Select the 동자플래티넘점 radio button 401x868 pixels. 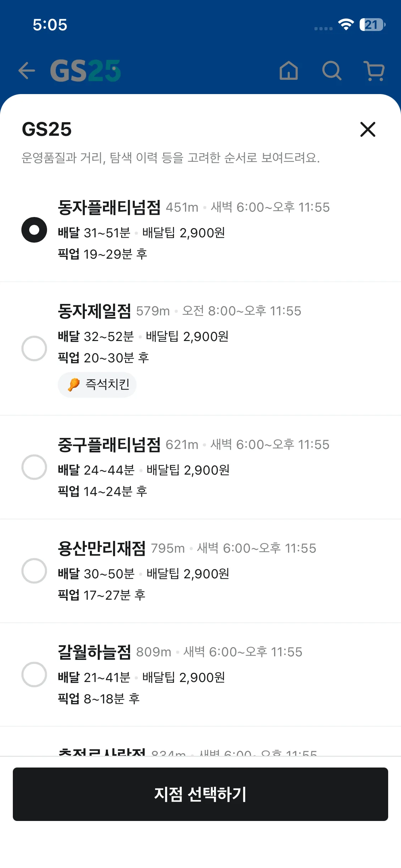click(34, 230)
